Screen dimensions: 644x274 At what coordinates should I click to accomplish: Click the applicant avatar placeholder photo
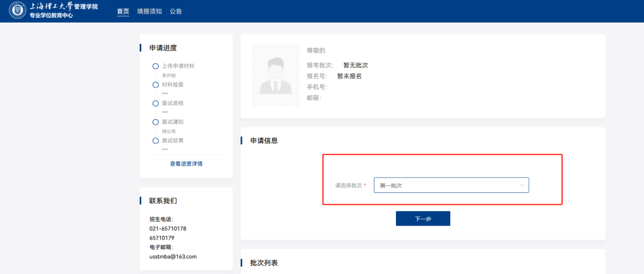[x=275, y=75]
